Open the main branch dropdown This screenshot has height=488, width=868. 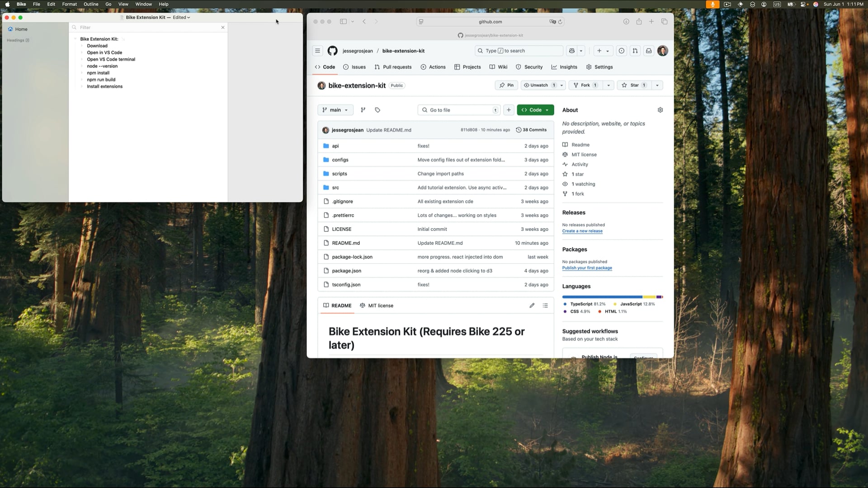click(335, 110)
